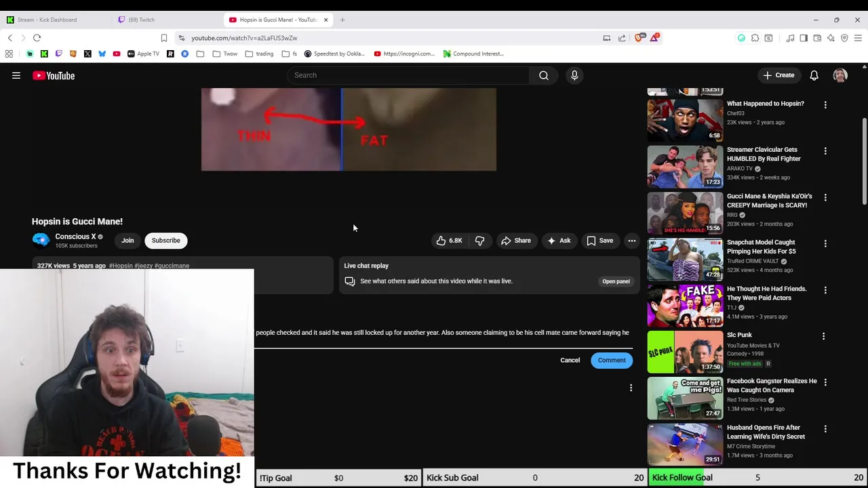Image resolution: width=868 pixels, height=488 pixels.
Task: Activate voice search microphone
Action: click(x=574, y=75)
